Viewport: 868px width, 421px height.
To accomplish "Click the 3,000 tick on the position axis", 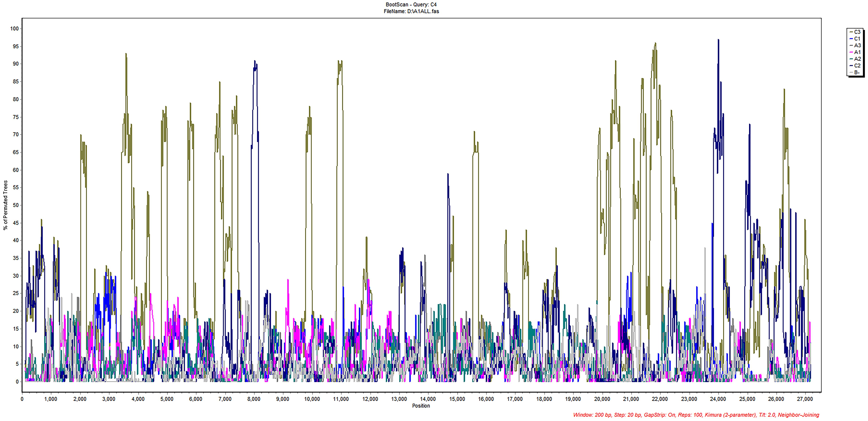I will [108, 399].
